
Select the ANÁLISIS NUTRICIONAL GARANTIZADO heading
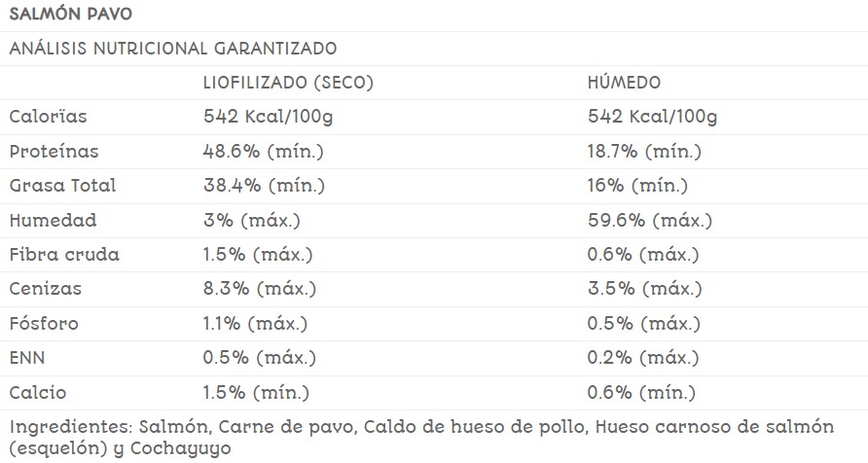[x=173, y=48]
